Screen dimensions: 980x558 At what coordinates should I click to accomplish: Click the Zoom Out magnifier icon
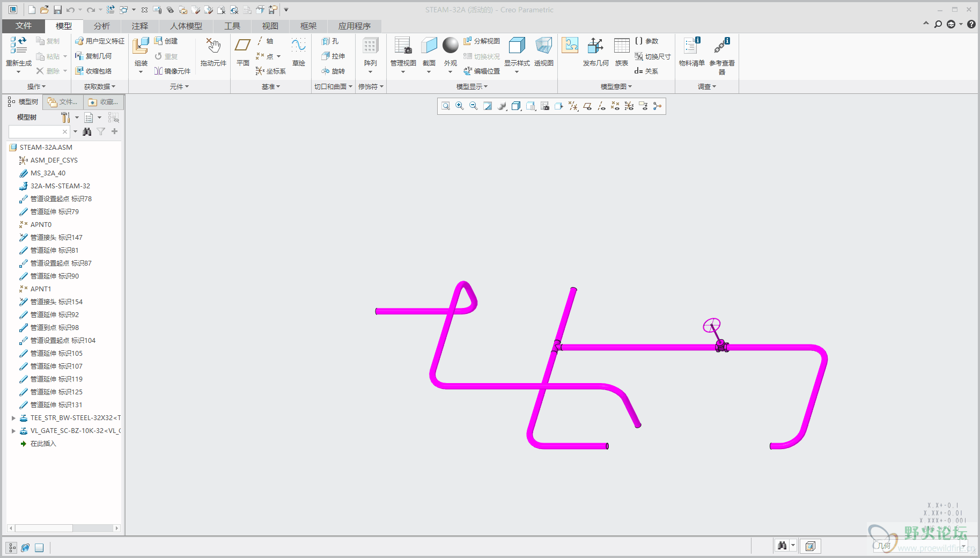474,106
